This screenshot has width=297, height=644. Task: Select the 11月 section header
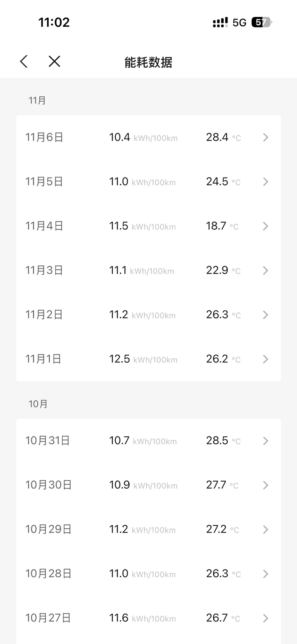[37, 101]
